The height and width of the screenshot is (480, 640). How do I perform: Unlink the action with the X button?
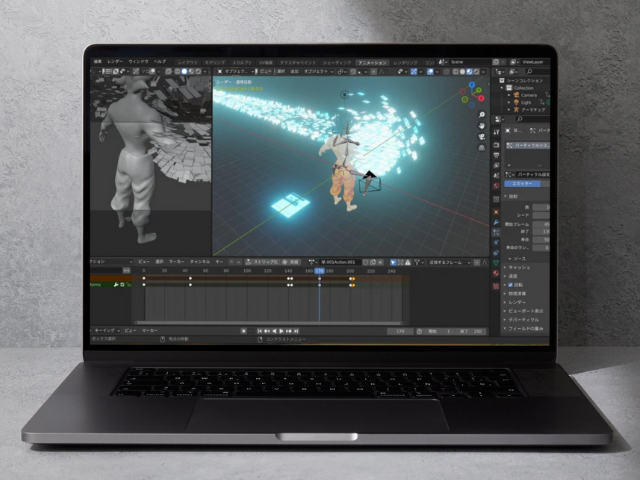pyautogui.click(x=380, y=262)
